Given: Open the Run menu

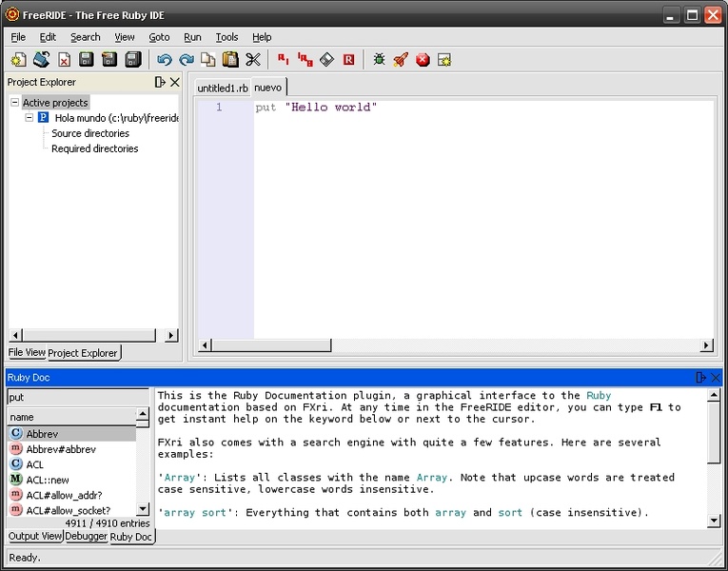Looking at the screenshot, I should pos(192,37).
